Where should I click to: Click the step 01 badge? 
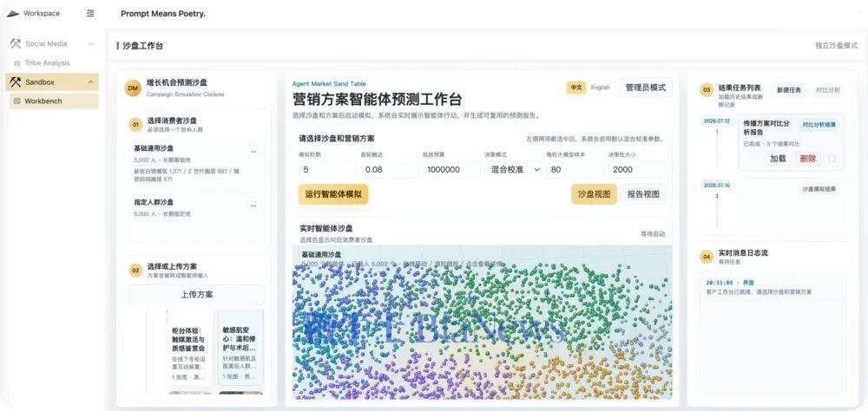pos(135,125)
